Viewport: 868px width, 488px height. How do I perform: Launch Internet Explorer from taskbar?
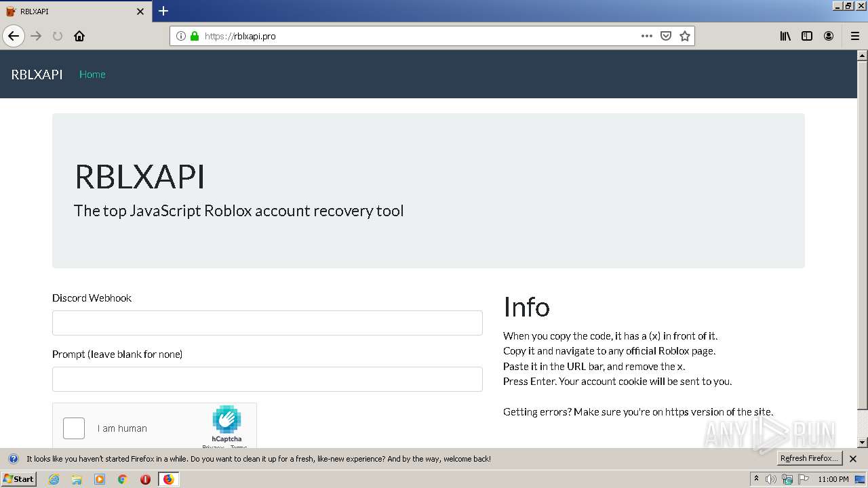click(x=54, y=479)
